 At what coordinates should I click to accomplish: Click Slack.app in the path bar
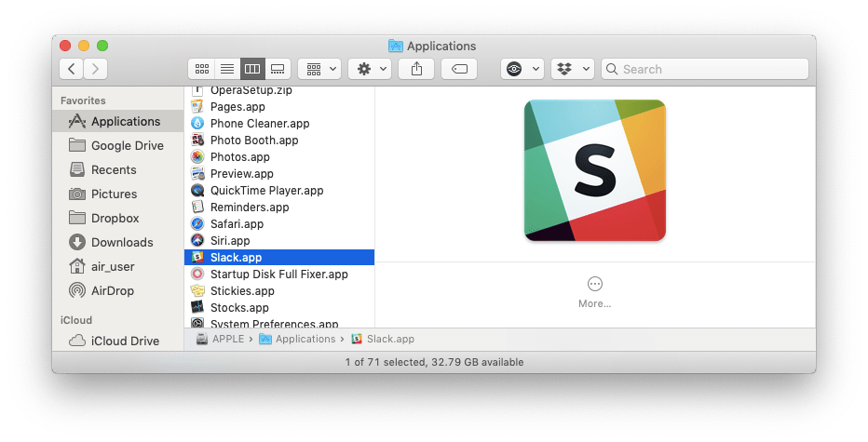point(383,339)
